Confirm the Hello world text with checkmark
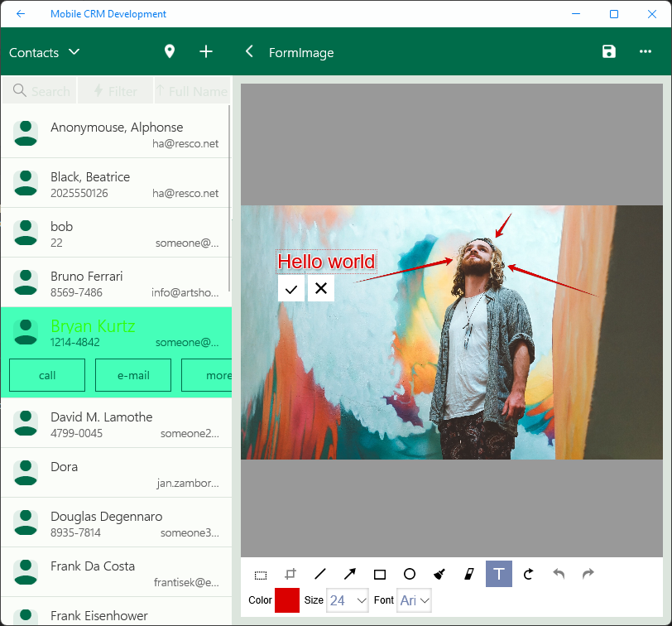The image size is (672, 626). click(x=291, y=289)
